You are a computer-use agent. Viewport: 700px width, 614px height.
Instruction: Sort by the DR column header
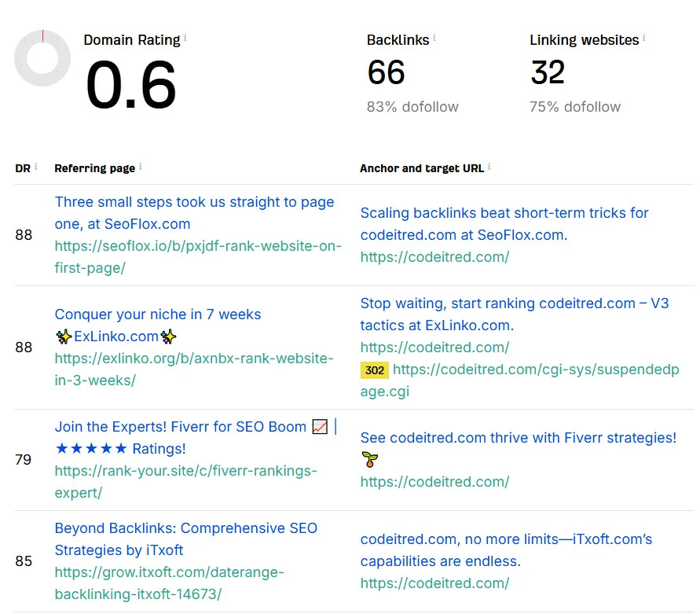coord(23,168)
